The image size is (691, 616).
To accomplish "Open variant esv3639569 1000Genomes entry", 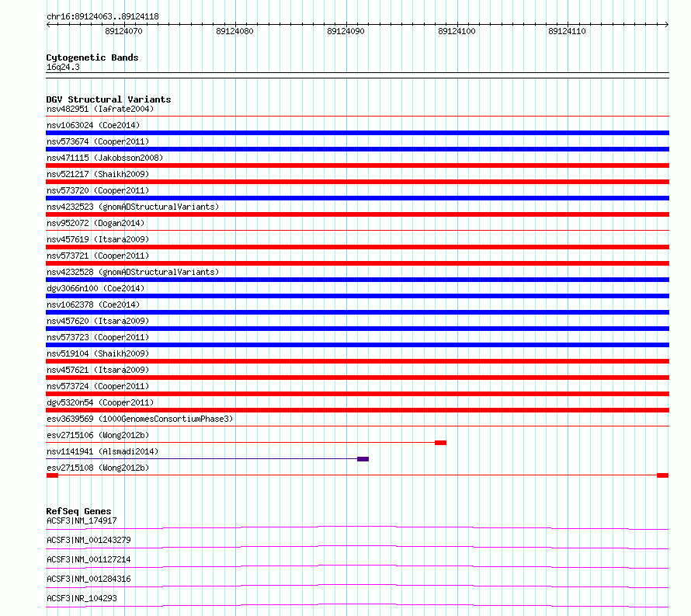I will click(x=140, y=419).
